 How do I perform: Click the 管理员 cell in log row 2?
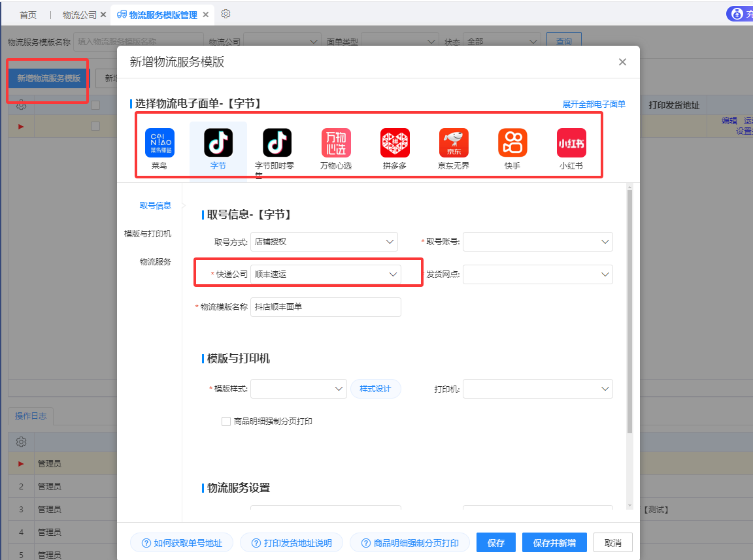coord(50,487)
